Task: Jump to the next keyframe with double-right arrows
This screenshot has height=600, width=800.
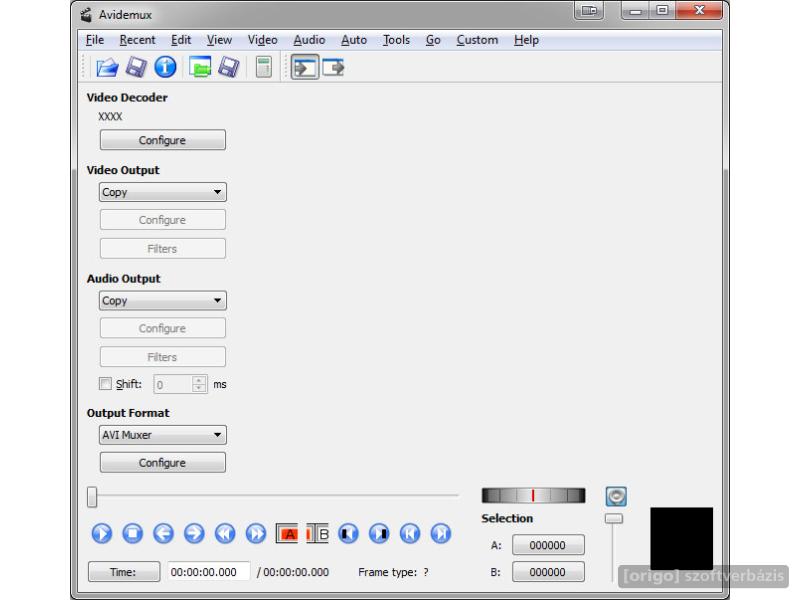Action: (x=256, y=534)
